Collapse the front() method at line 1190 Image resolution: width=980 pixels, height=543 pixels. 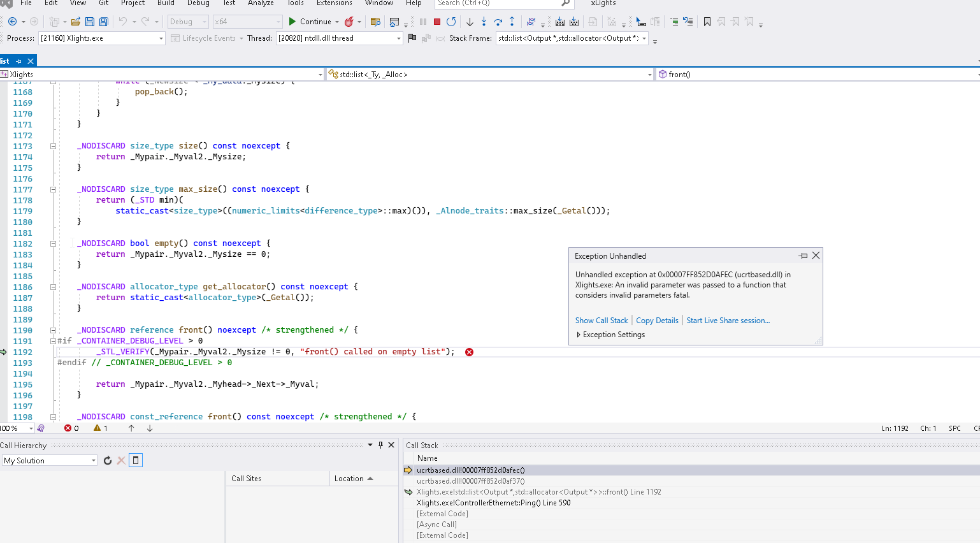tap(53, 329)
